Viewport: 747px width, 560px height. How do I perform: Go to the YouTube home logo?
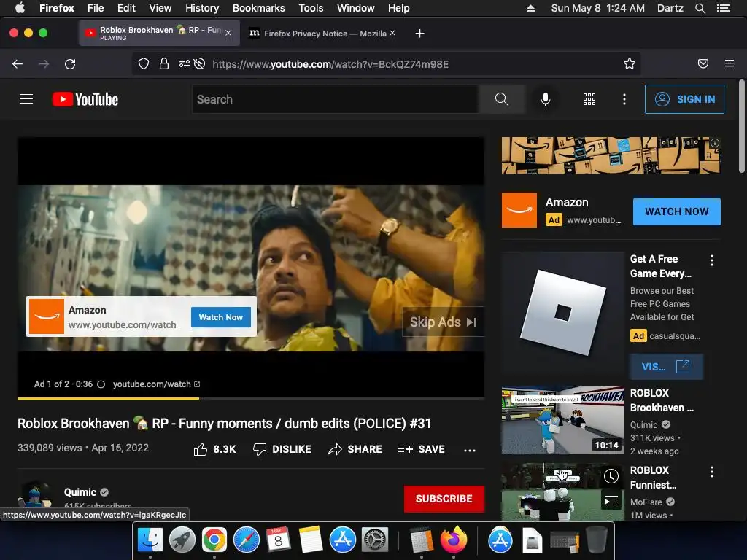85,99
